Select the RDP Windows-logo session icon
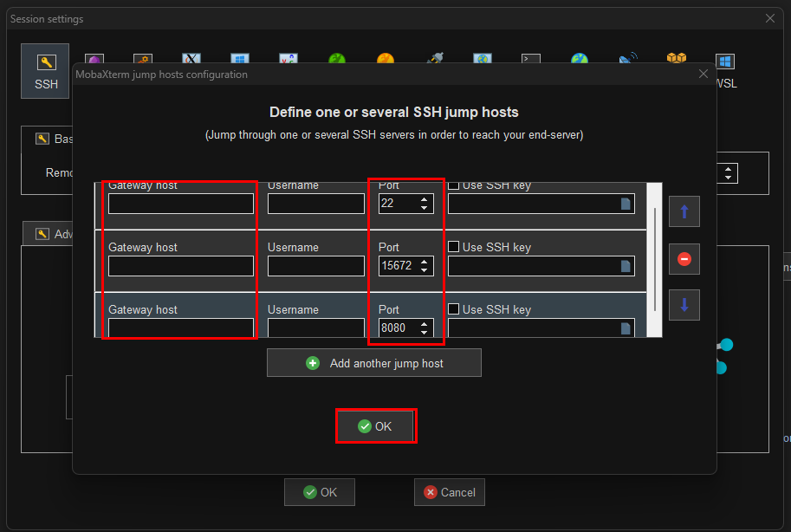The width and height of the screenshot is (791, 532). pyautogui.click(x=240, y=59)
